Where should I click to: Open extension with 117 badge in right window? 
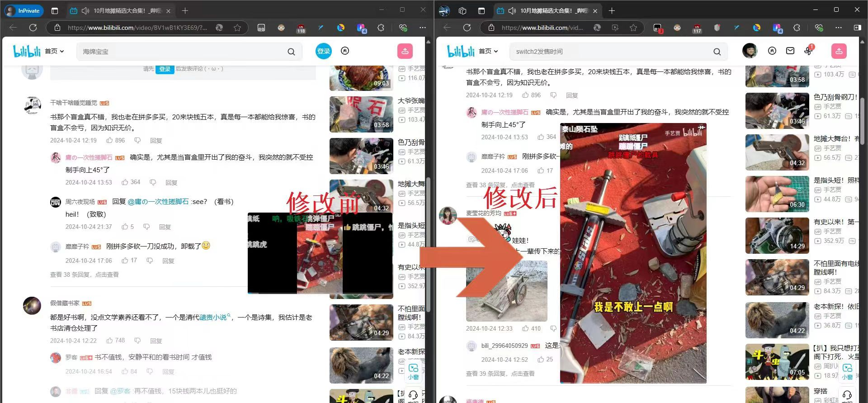697,28
